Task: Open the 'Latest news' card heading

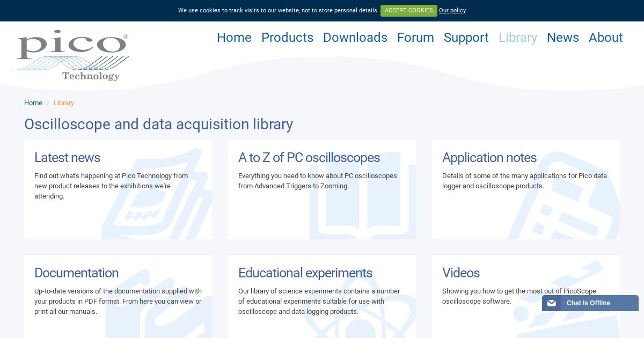Action: click(x=67, y=158)
